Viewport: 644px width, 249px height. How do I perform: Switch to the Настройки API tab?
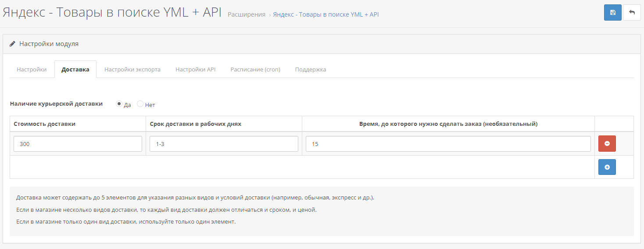pyautogui.click(x=196, y=69)
